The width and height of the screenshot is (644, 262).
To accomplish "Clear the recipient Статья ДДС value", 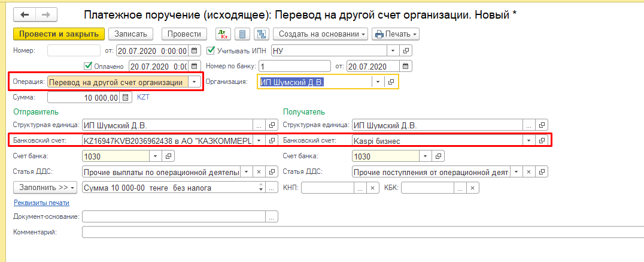I will click(528, 172).
